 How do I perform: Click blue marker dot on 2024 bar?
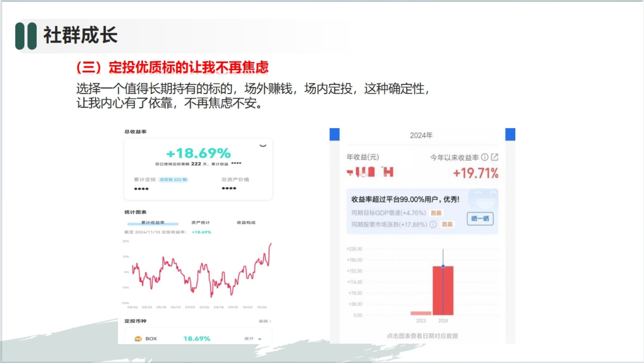(x=443, y=266)
